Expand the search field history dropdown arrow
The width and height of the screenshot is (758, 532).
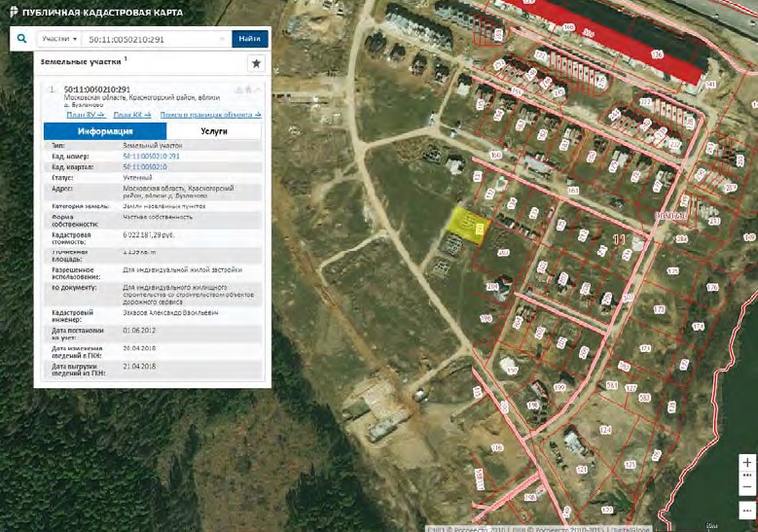point(223,39)
